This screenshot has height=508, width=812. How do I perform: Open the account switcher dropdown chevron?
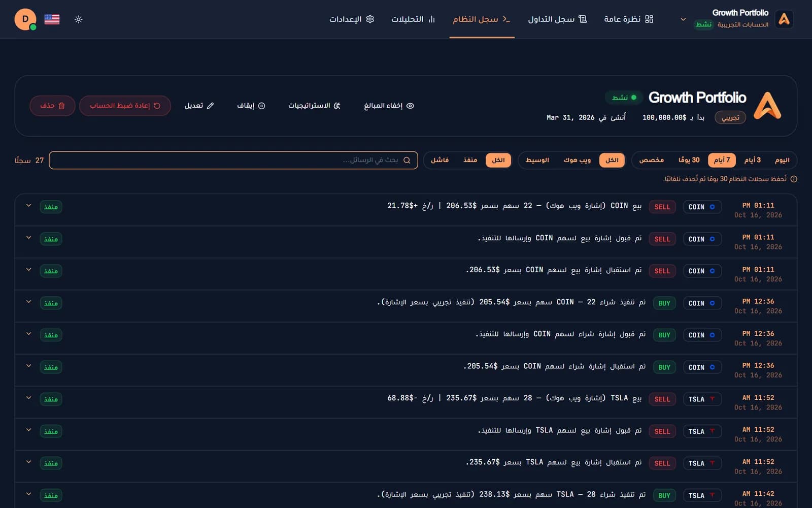[x=683, y=19]
